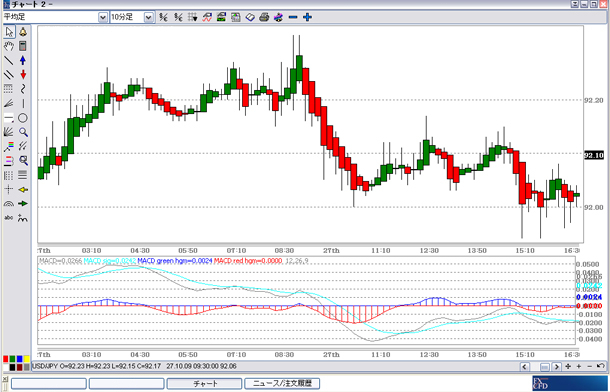Click the blue minus zoom-out toolbar icon
Screen dimensions: 610x392
(x=293, y=17)
